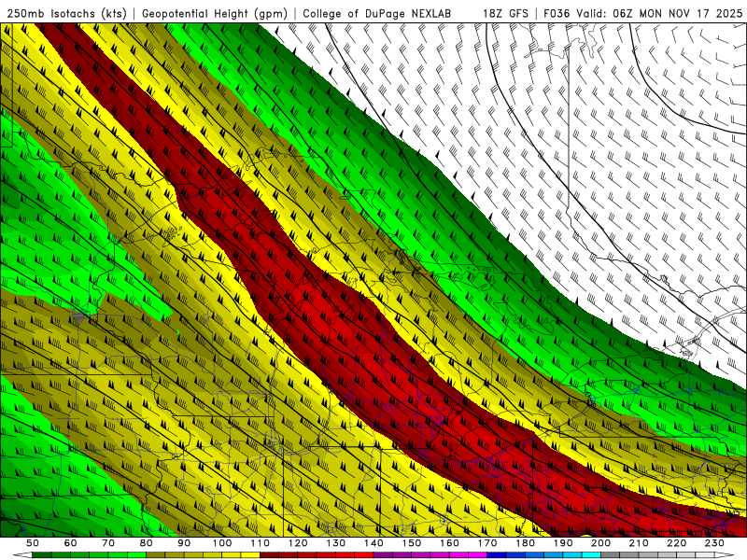Viewport: 747px width, 560px height.
Task: Click the 100 knot legend label
Action: click(x=222, y=543)
